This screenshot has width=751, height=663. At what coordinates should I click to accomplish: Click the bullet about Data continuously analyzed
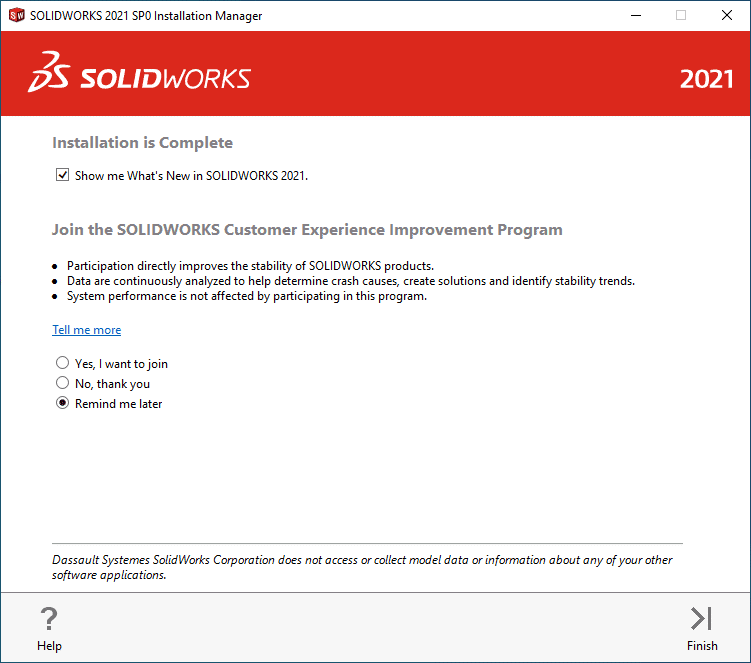pyautogui.click(x=351, y=281)
